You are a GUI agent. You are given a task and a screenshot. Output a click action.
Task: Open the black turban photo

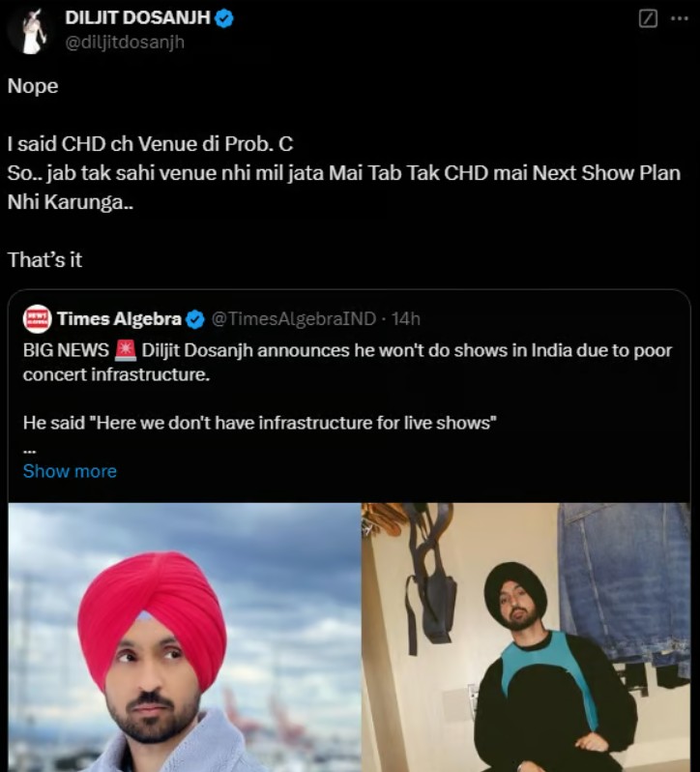[x=527, y=637]
